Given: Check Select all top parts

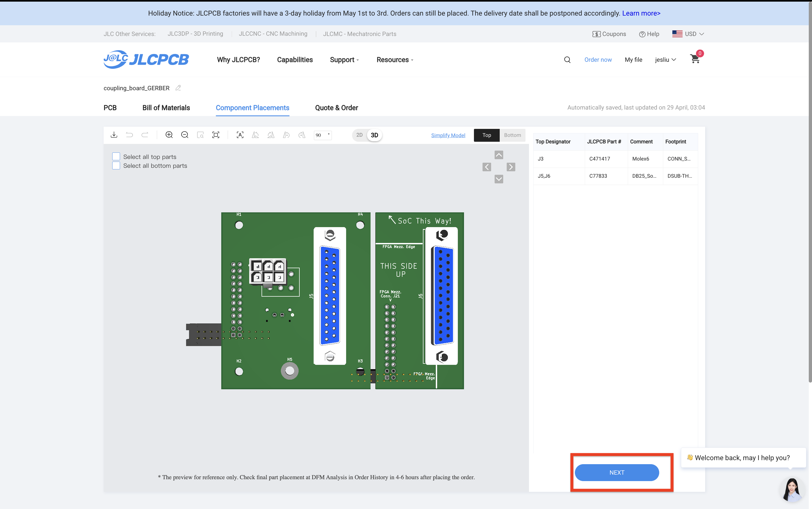Looking at the screenshot, I should pyautogui.click(x=116, y=157).
